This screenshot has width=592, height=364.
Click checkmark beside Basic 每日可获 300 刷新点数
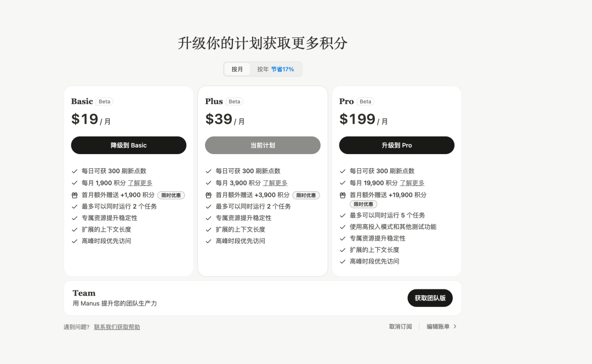[75, 172]
